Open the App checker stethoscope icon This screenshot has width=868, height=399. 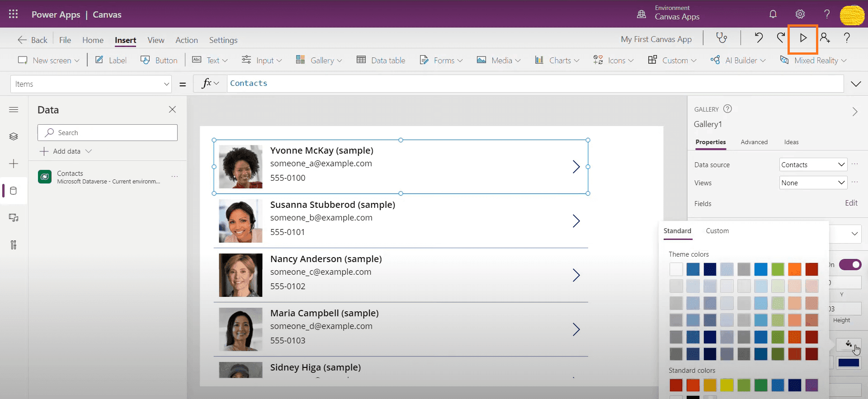point(722,38)
